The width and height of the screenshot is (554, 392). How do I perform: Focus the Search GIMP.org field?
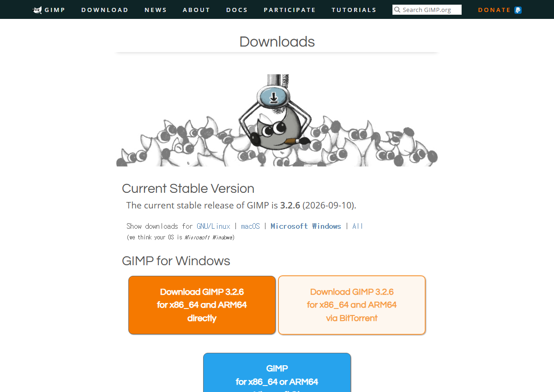click(427, 10)
